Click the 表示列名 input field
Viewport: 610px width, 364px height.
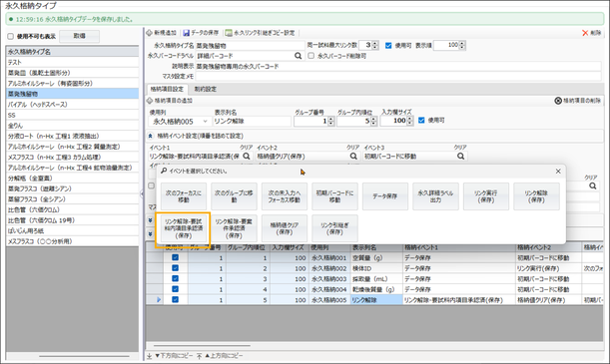[252, 122]
